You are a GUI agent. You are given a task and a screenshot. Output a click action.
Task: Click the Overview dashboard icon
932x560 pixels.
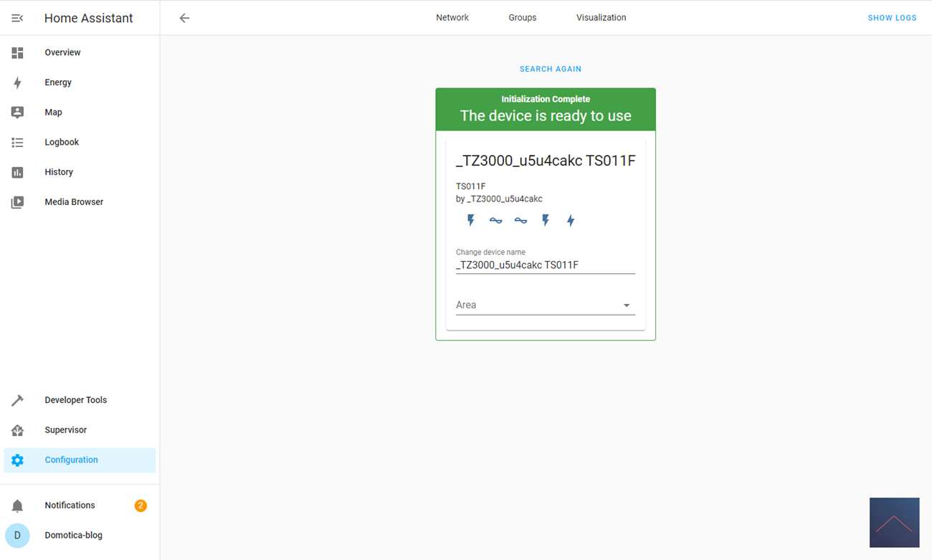tap(17, 52)
